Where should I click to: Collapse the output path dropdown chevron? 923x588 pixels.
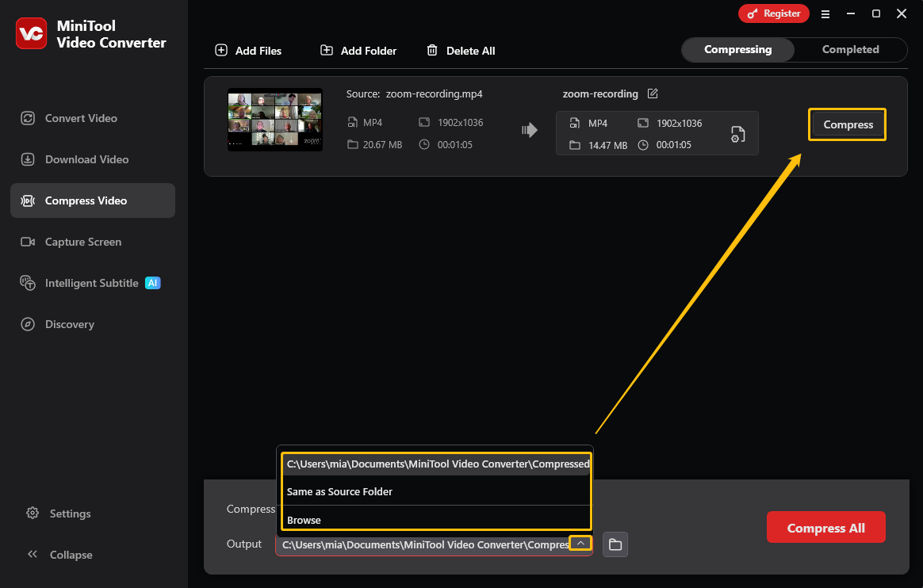point(580,543)
